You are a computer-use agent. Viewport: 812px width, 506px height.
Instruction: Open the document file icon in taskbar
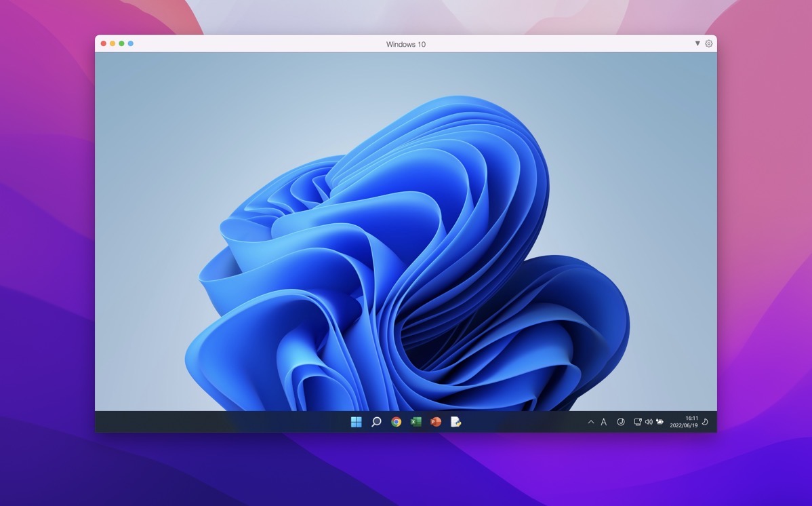pos(455,422)
